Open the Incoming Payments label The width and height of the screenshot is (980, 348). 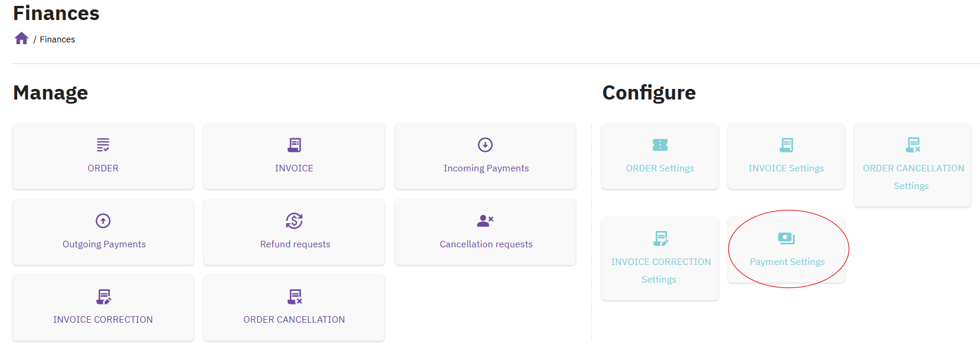point(486,168)
